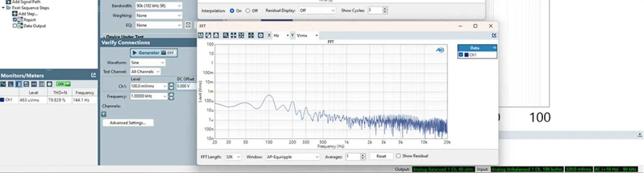This screenshot has width=644, height=173.
Task: Turn off the Monitors/Meters ON switch
Action: 63,84
